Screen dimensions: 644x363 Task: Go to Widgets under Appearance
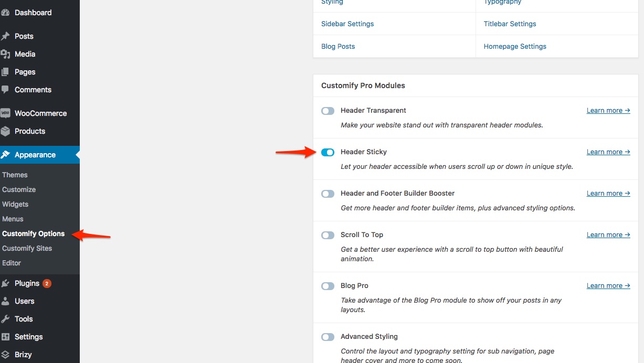pyautogui.click(x=15, y=204)
